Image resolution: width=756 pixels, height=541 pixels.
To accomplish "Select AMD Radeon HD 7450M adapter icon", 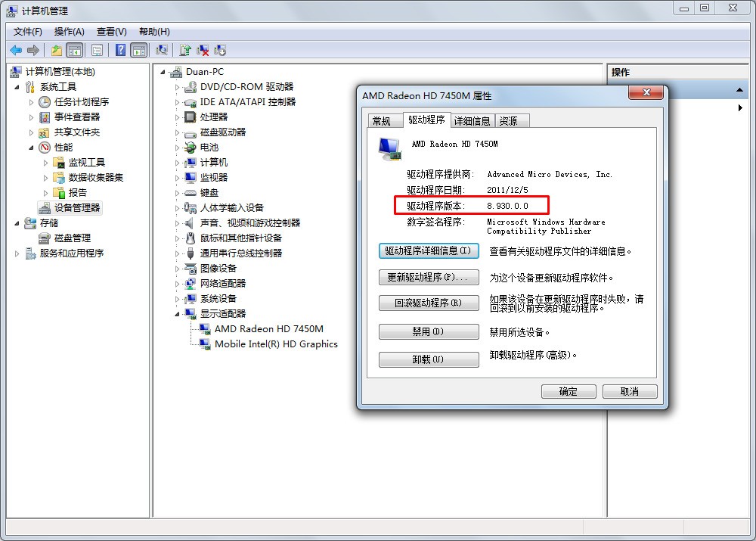I will pos(205,329).
